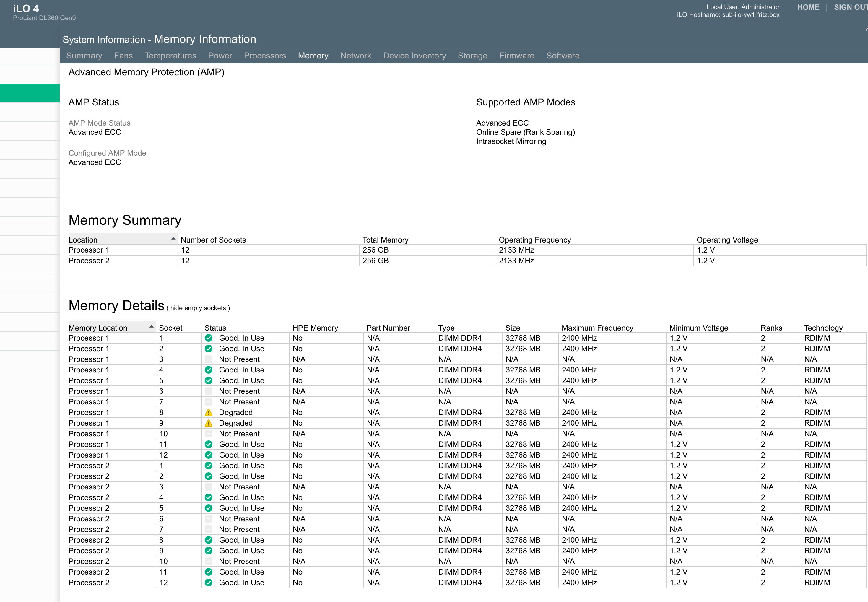Sort details by Type column header
Image resolution: width=868 pixels, height=602 pixels.
446,328
